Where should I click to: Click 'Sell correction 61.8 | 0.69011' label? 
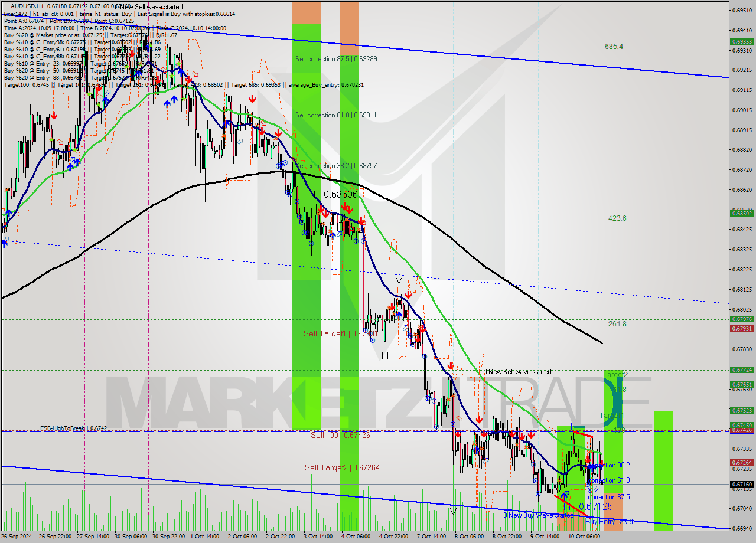[335, 115]
